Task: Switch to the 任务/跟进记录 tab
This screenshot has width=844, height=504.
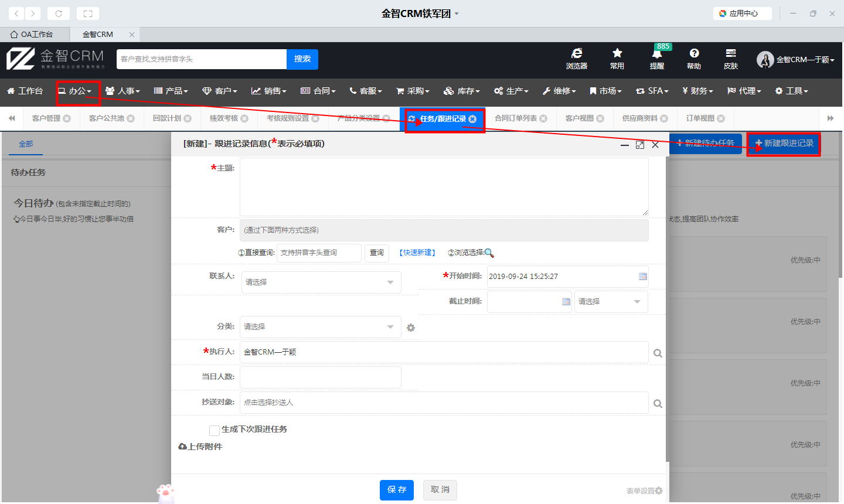Action: coord(443,118)
